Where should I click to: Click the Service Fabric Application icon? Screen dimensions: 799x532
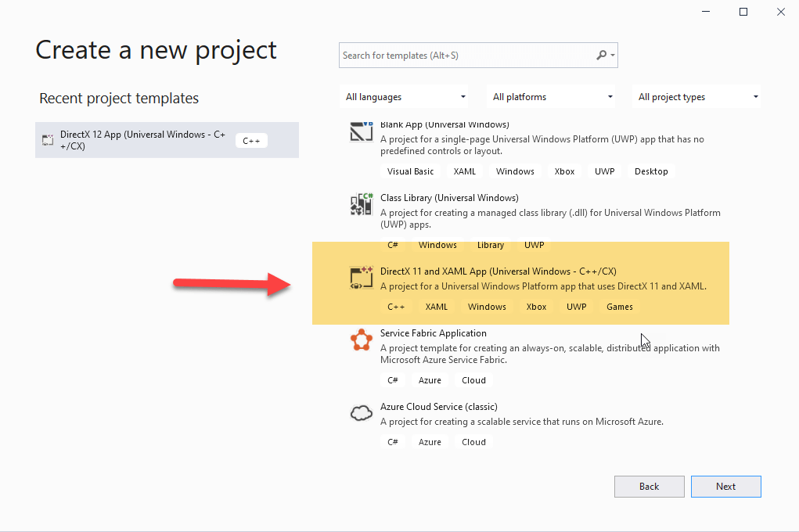pyautogui.click(x=362, y=340)
